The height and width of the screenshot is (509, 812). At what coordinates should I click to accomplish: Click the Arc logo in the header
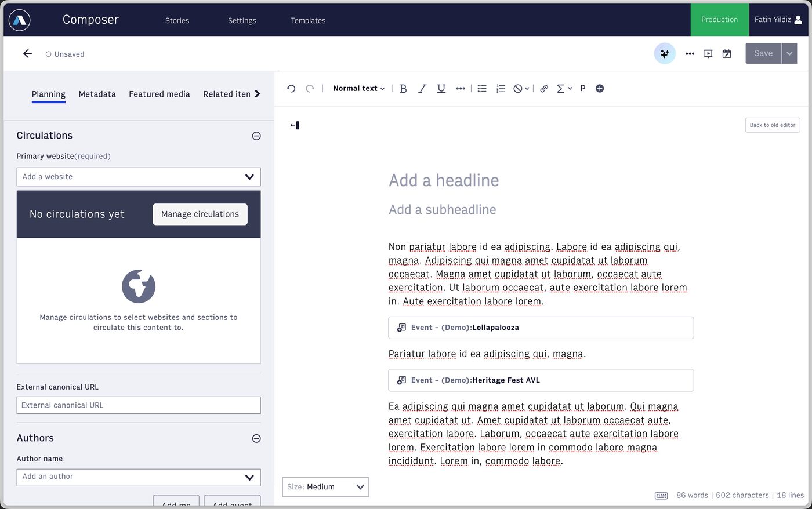tap(20, 20)
